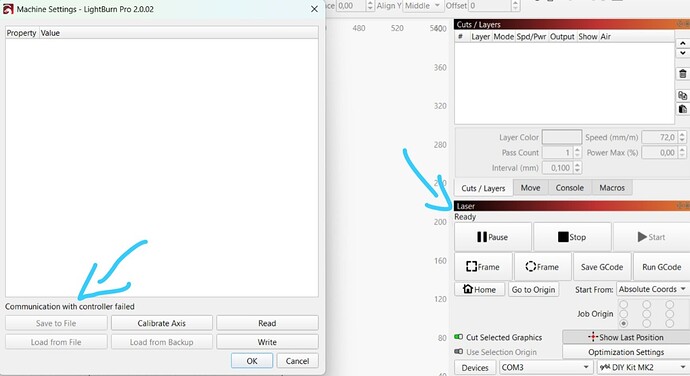This screenshot has width=690, height=376.
Task: Click the Read button in Machine Settings
Action: [x=267, y=323]
